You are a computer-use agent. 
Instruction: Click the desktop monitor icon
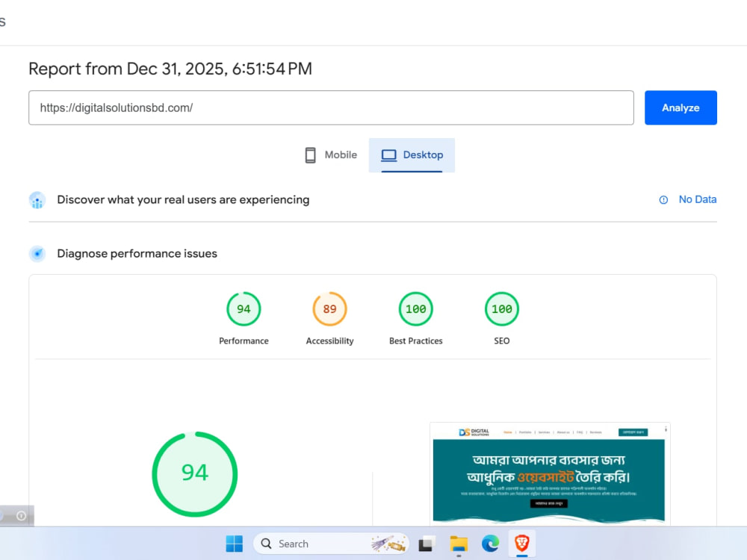[x=388, y=155]
